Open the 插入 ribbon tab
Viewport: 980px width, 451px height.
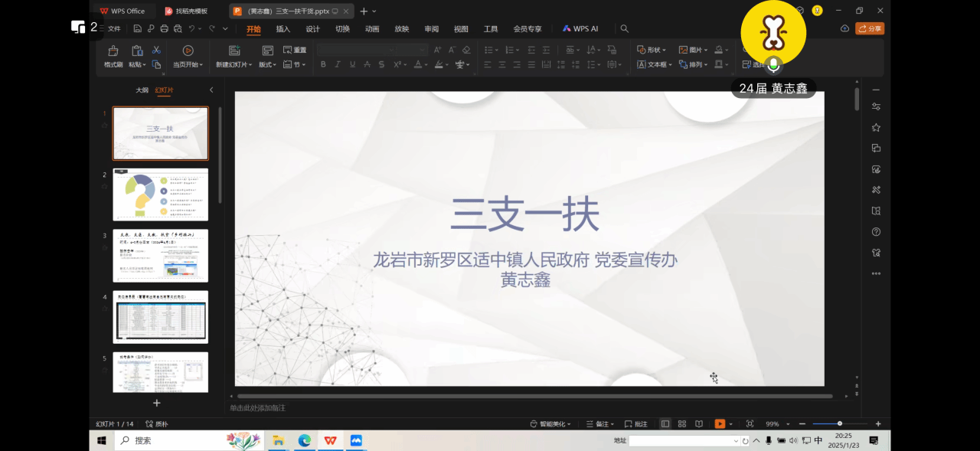[283, 29]
